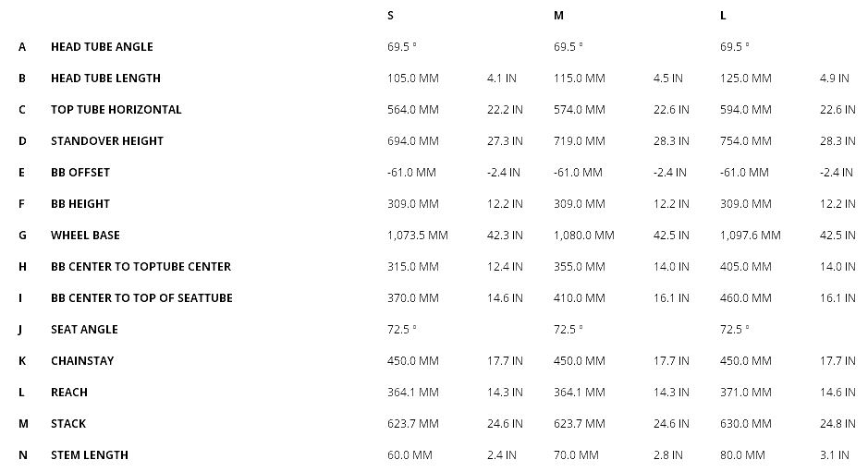The image size is (868, 472).
Task: Select the BB OFFSET row label
Action: point(80,172)
